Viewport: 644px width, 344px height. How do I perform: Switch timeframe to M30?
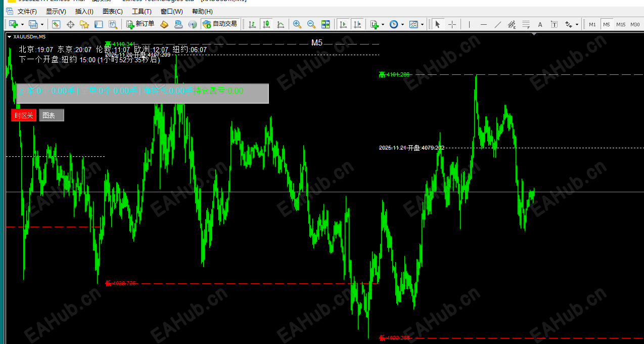point(635,24)
